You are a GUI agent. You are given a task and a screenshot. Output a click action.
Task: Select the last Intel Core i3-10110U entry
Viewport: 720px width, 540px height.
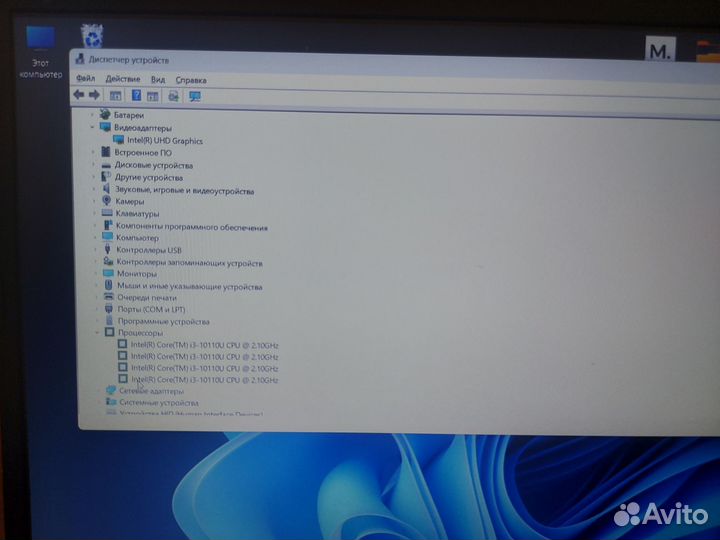[205, 380]
